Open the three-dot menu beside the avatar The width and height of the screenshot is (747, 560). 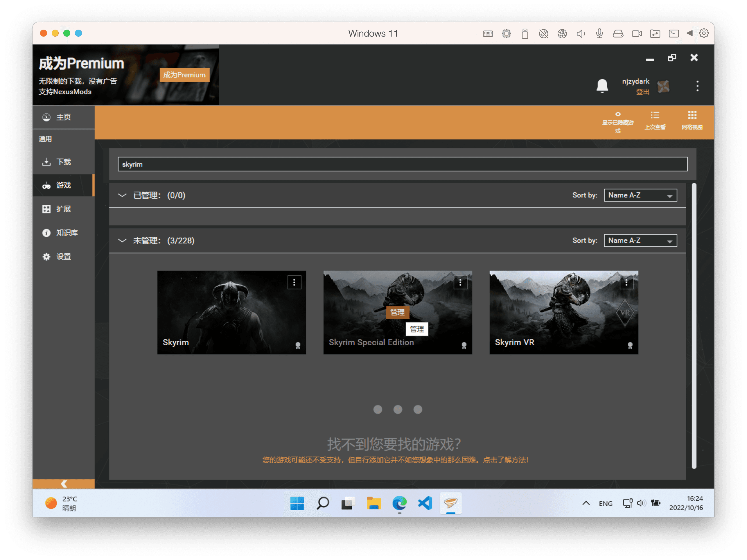697,86
